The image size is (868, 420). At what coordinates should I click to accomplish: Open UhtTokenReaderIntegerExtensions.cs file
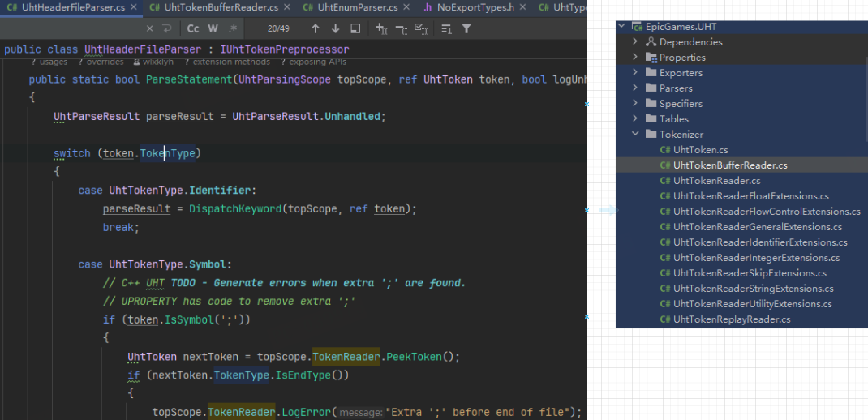(756, 258)
